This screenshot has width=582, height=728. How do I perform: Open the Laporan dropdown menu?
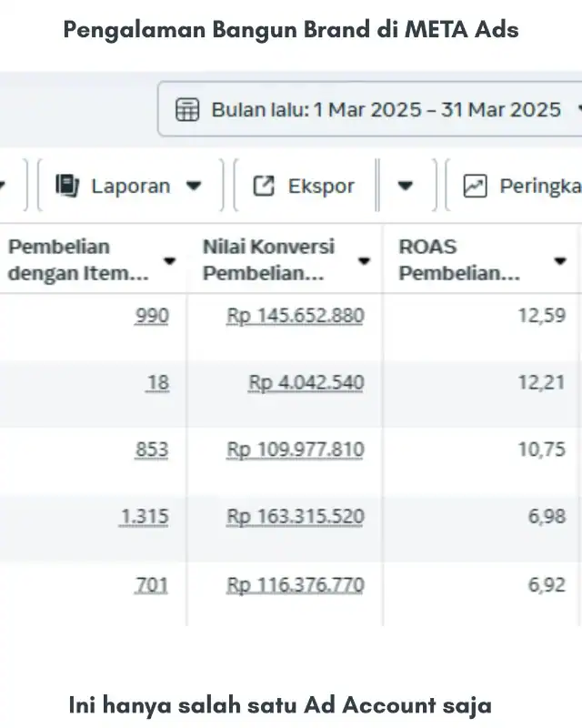pyautogui.click(x=194, y=185)
